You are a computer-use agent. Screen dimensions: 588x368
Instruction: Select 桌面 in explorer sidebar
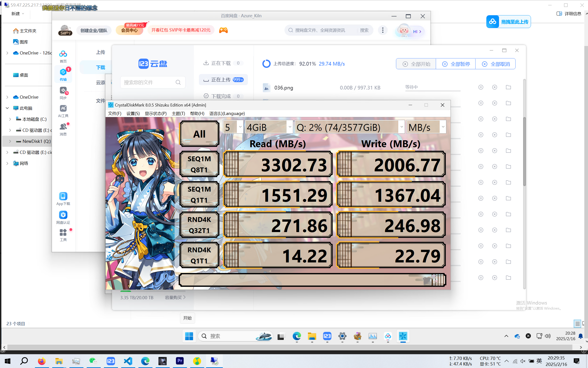click(x=21, y=75)
